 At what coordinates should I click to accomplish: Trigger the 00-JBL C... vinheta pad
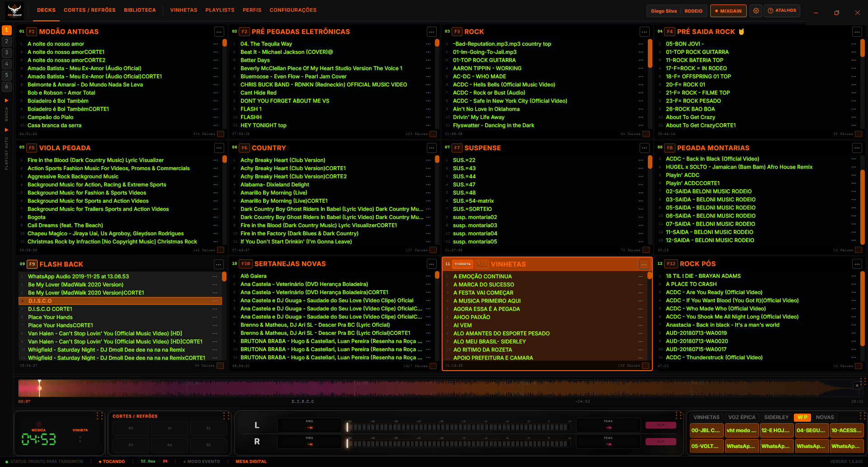pos(706,430)
